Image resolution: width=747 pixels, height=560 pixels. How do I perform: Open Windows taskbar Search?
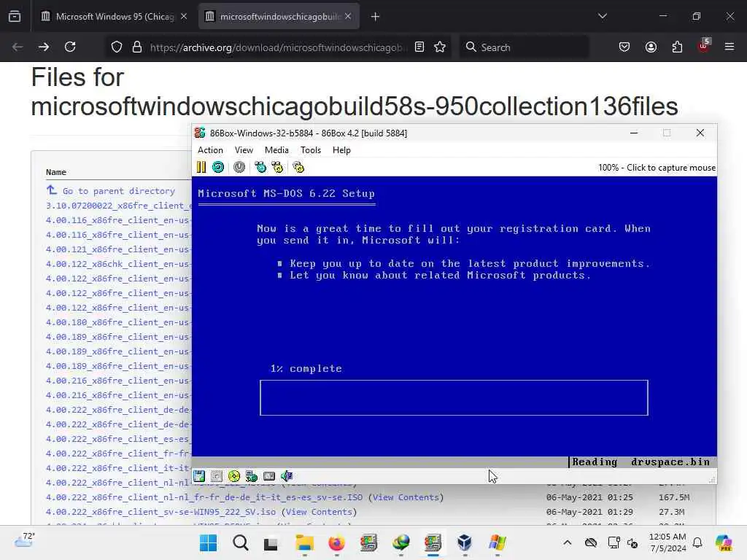pyautogui.click(x=241, y=542)
